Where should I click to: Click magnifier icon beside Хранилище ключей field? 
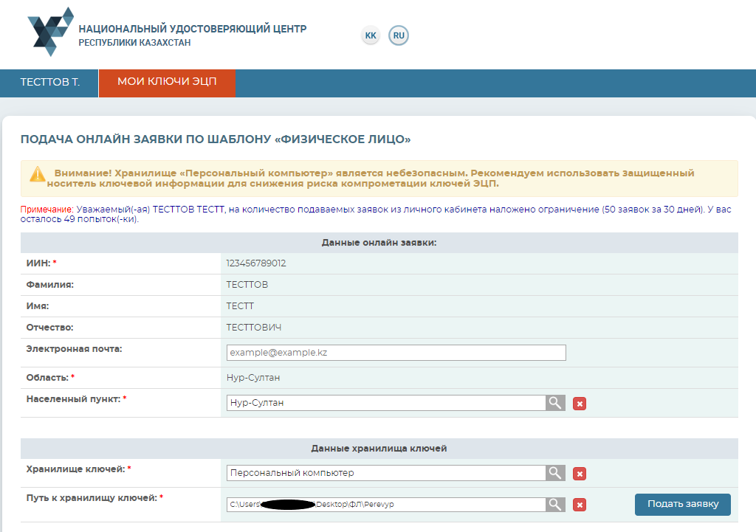point(555,473)
